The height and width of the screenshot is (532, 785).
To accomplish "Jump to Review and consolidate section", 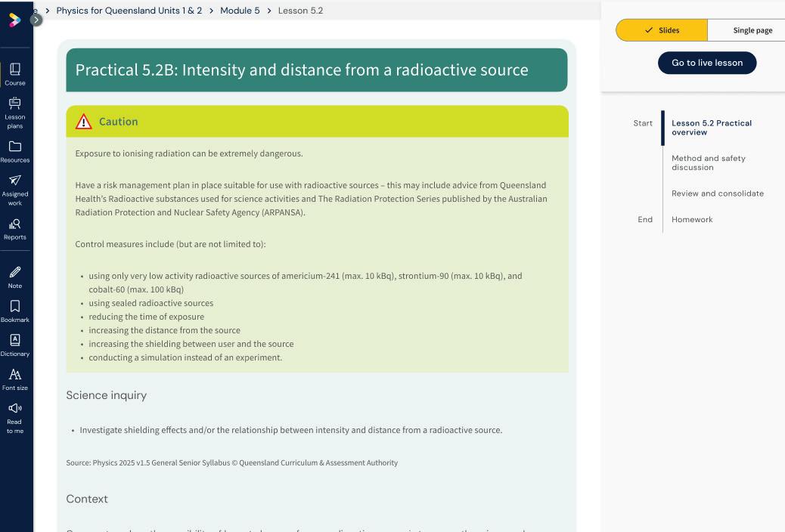I will pyautogui.click(x=718, y=193).
